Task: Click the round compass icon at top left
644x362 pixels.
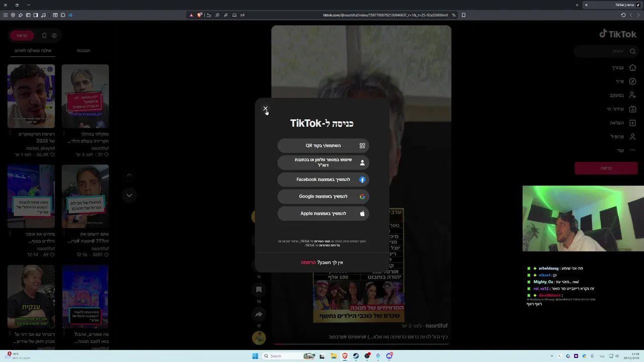Action: [54, 36]
